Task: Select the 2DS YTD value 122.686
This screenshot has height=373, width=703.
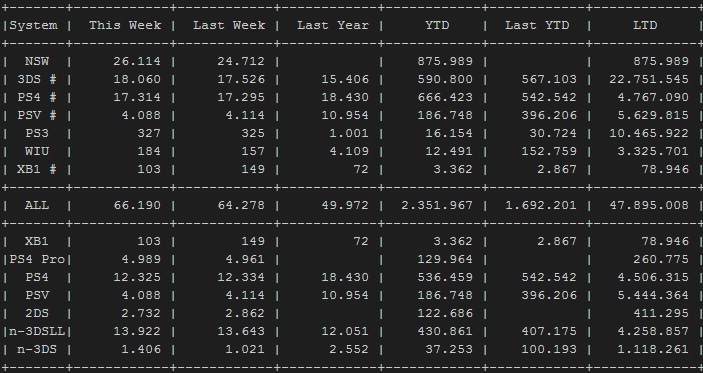Action: (445, 313)
